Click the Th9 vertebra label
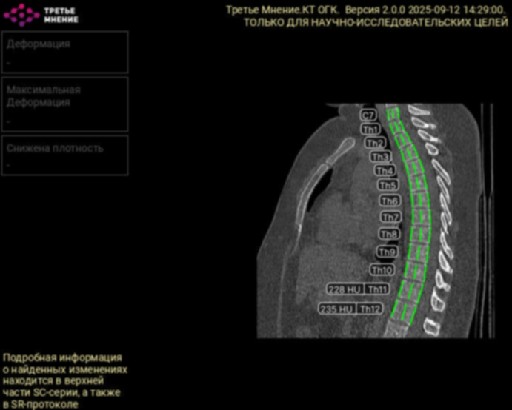Viewport: 512px width, 410px height. click(387, 252)
